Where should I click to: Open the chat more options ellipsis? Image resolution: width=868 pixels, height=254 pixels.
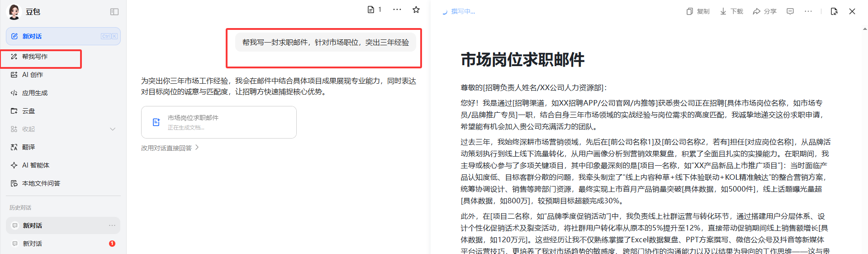[397, 10]
